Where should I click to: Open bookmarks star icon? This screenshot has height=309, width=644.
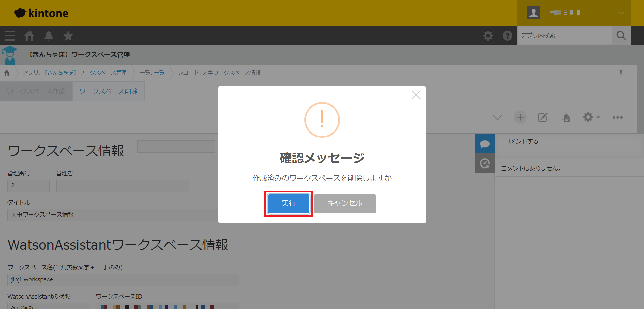[68, 36]
